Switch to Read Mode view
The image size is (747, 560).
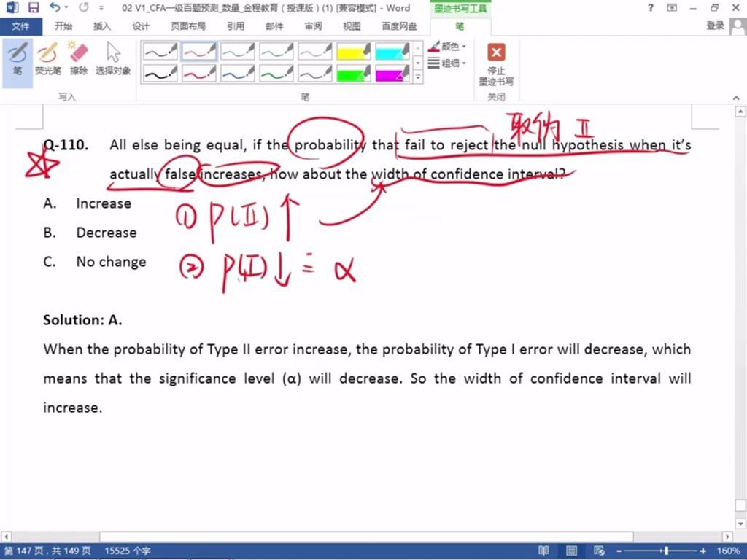point(543,551)
